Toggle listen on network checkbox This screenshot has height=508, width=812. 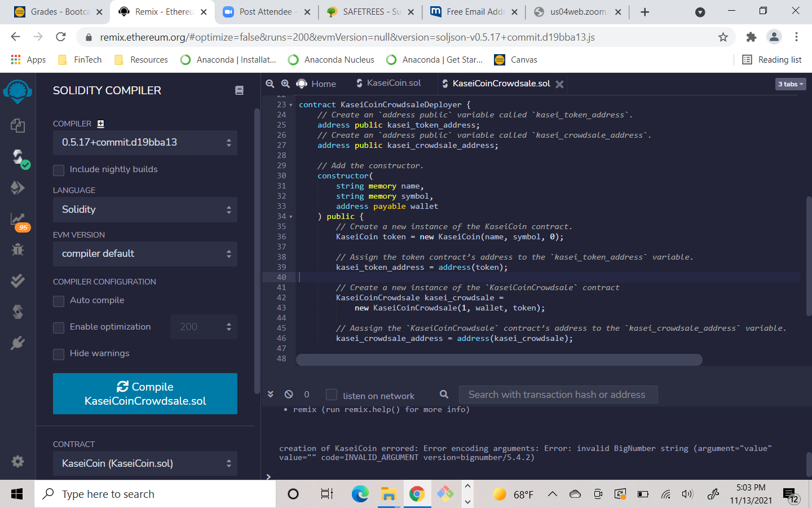[x=332, y=395]
